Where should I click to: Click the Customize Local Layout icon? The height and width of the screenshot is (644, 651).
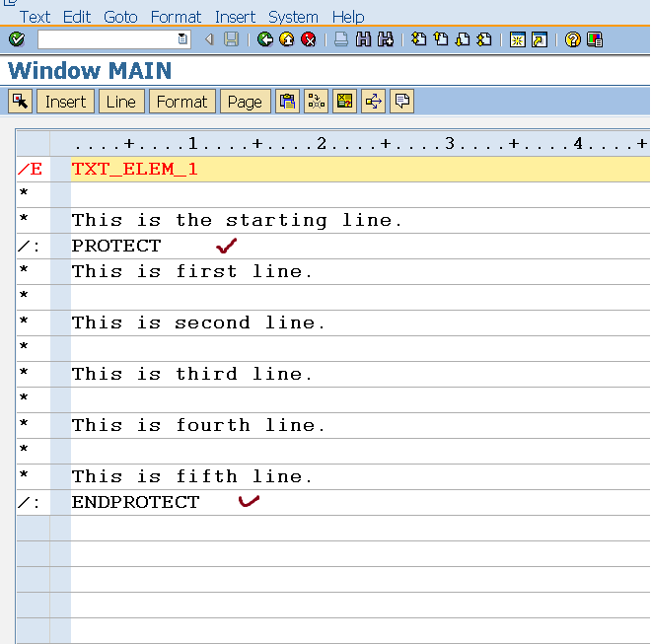pos(595,39)
